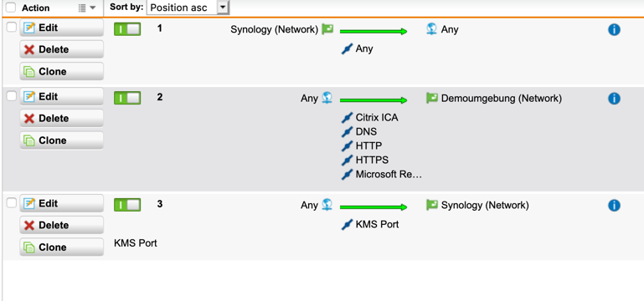Delete firewall rule 3
This screenshot has height=301, width=644.
(x=62, y=225)
